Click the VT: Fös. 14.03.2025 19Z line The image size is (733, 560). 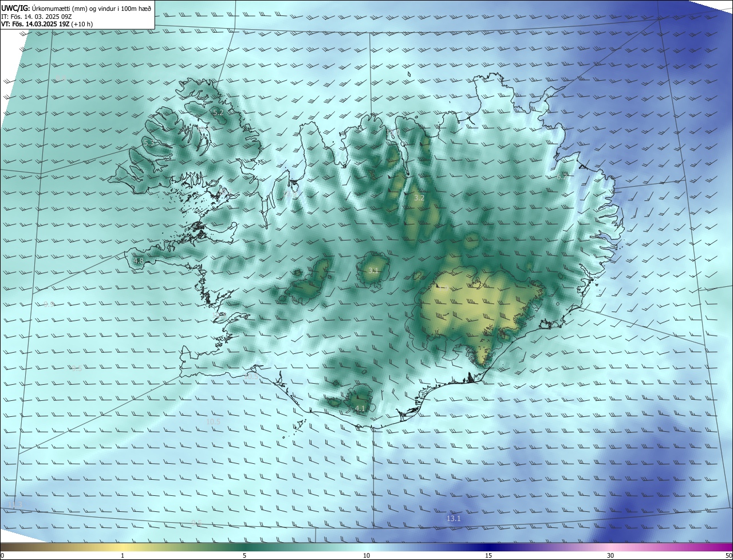47,24
